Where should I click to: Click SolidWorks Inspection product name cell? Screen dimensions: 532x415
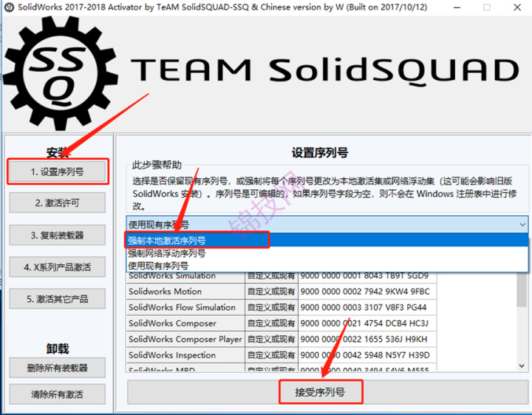point(185,355)
